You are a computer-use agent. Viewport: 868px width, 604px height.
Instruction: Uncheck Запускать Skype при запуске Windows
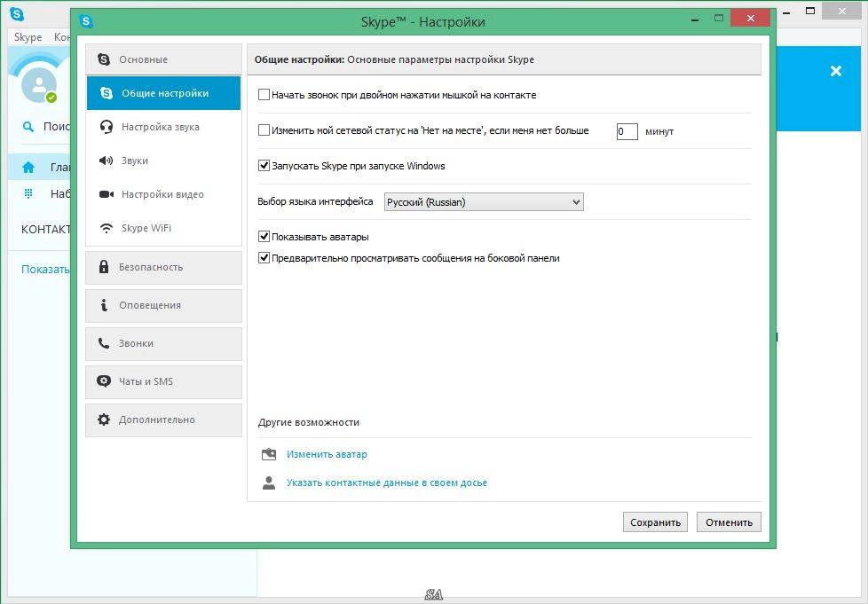[x=264, y=165]
